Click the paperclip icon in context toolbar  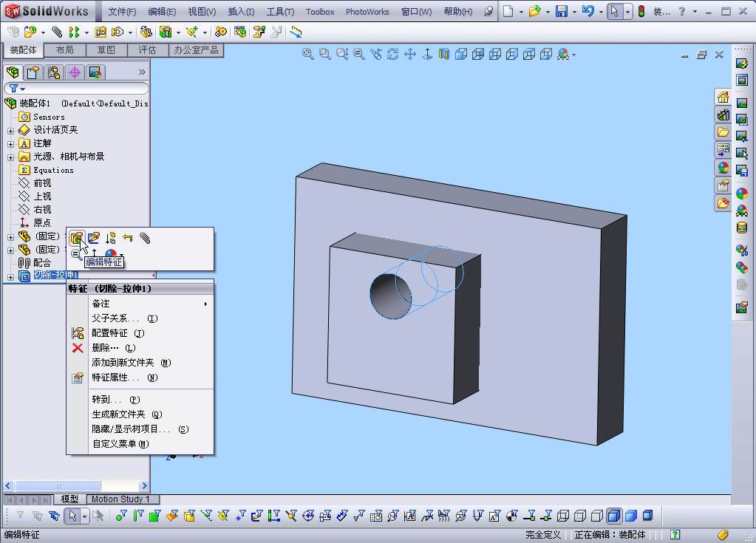tap(145, 238)
